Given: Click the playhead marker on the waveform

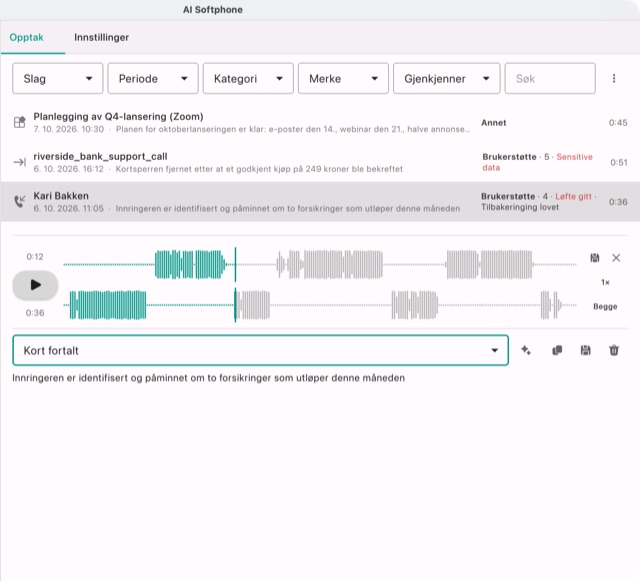Looking at the screenshot, I should point(235,285).
